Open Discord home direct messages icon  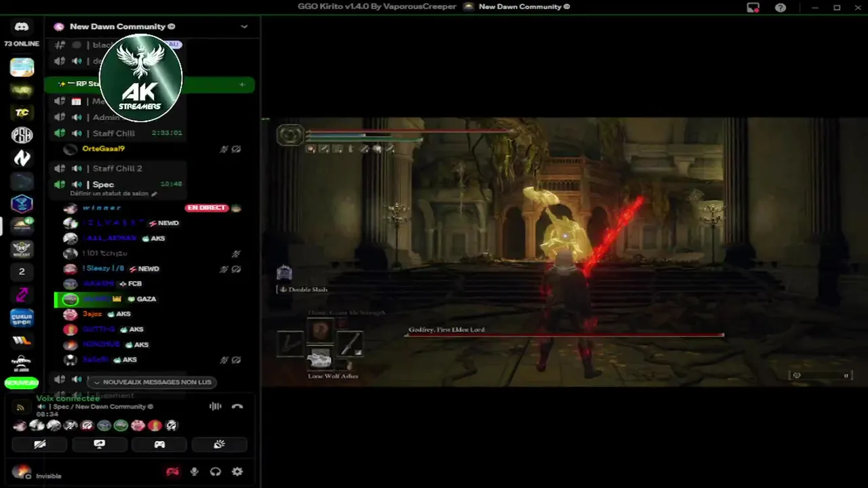(x=21, y=26)
